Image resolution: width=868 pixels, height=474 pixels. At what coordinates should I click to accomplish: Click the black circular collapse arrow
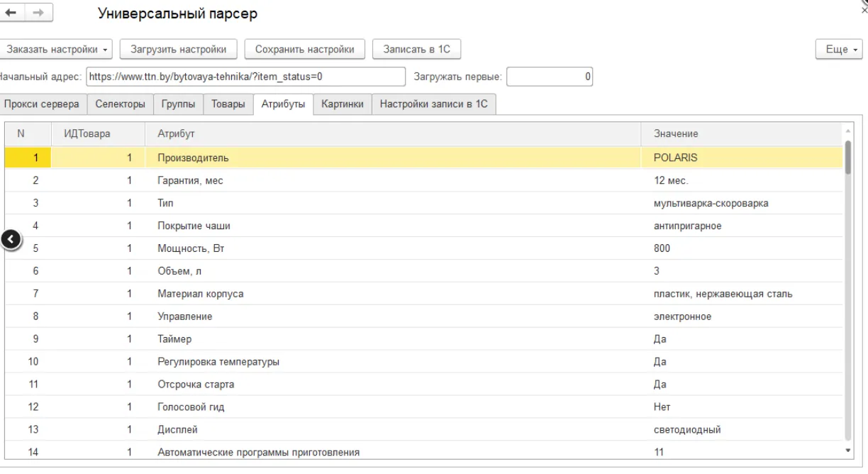tap(12, 240)
